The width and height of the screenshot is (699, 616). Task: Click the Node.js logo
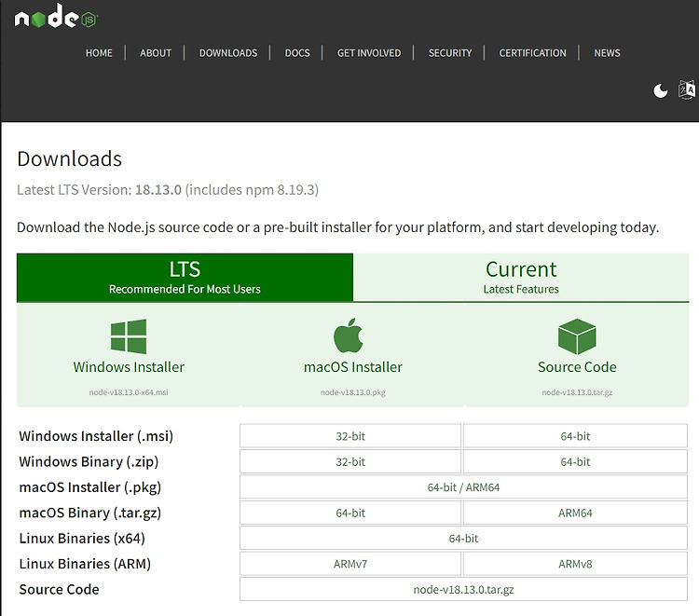56,17
